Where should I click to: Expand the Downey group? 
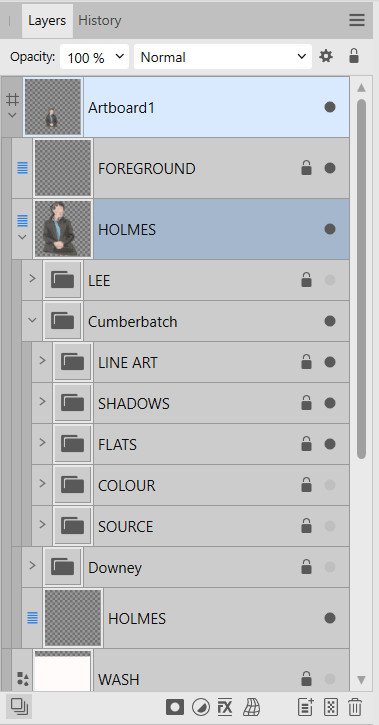[32, 565]
